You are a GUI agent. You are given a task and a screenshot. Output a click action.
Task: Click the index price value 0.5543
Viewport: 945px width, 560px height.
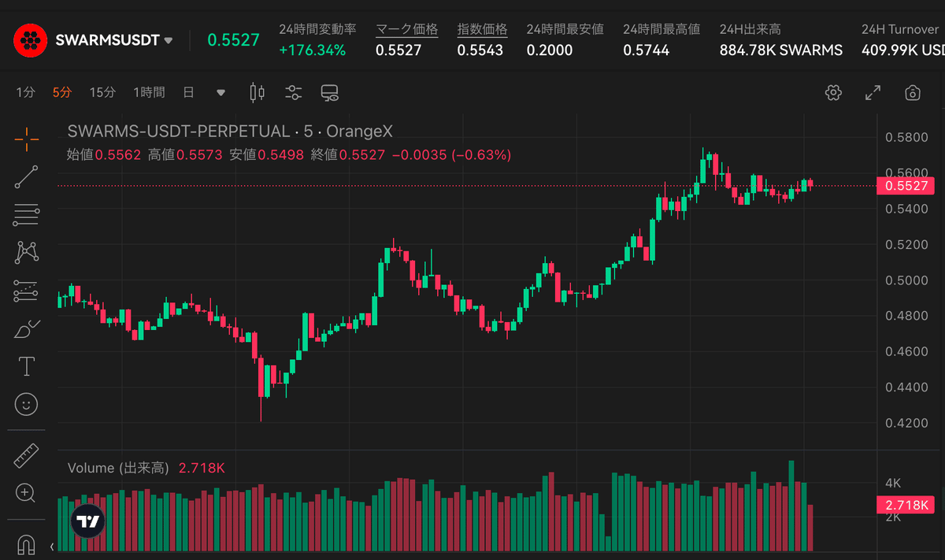pyautogui.click(x=480, y=50)
